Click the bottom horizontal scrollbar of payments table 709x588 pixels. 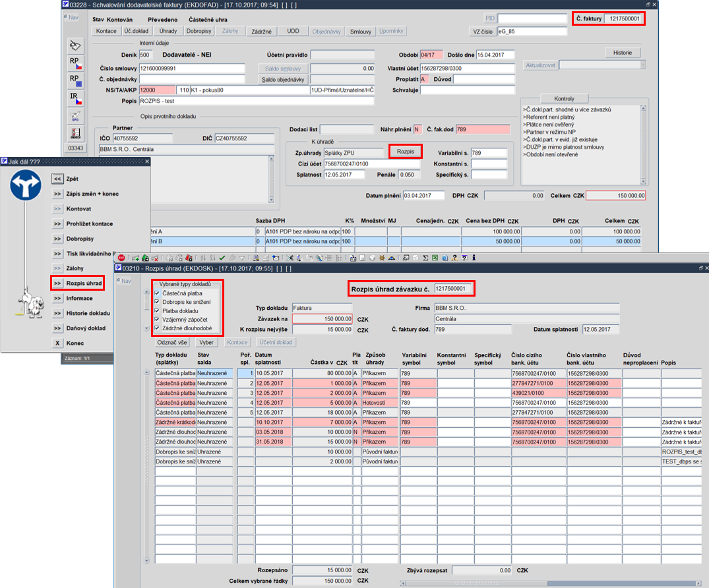551,583
